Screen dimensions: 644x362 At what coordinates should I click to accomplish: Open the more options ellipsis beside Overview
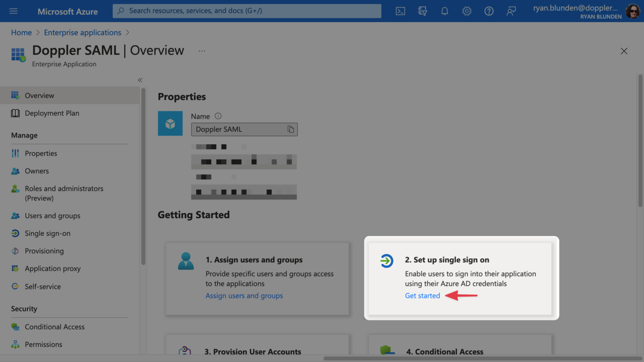tap(202, 51)
